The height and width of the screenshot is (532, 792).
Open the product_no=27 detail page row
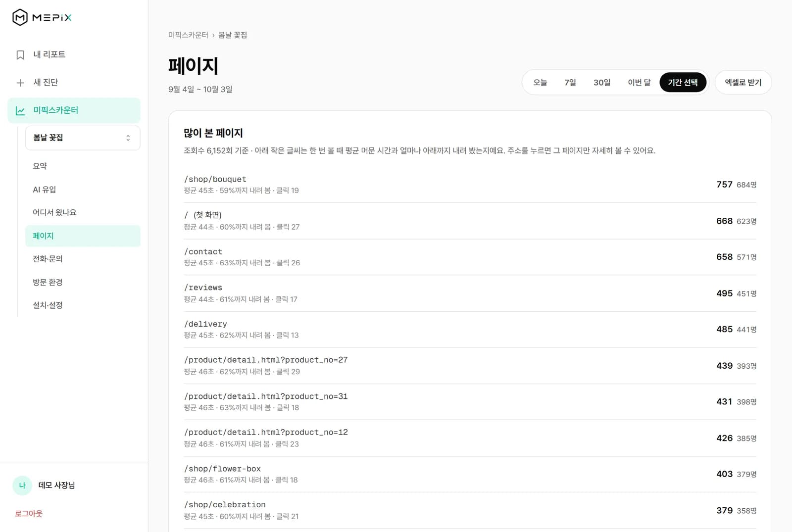click(470, 366)
